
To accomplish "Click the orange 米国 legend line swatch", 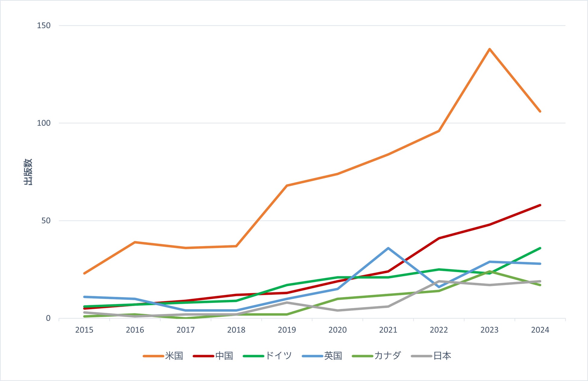I will pyautogui.click(x=153, y=356).
